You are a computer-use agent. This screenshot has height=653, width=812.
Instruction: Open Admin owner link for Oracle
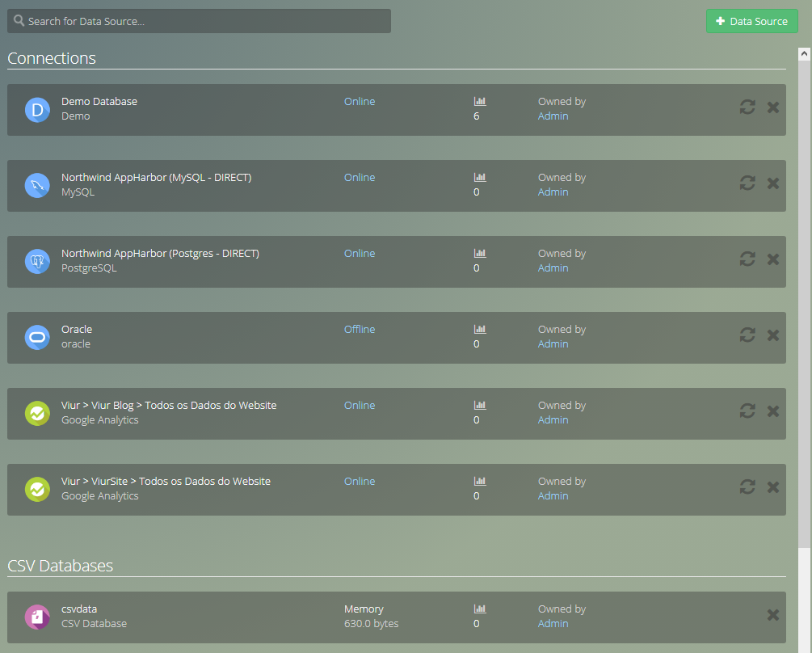click(553, 343)
